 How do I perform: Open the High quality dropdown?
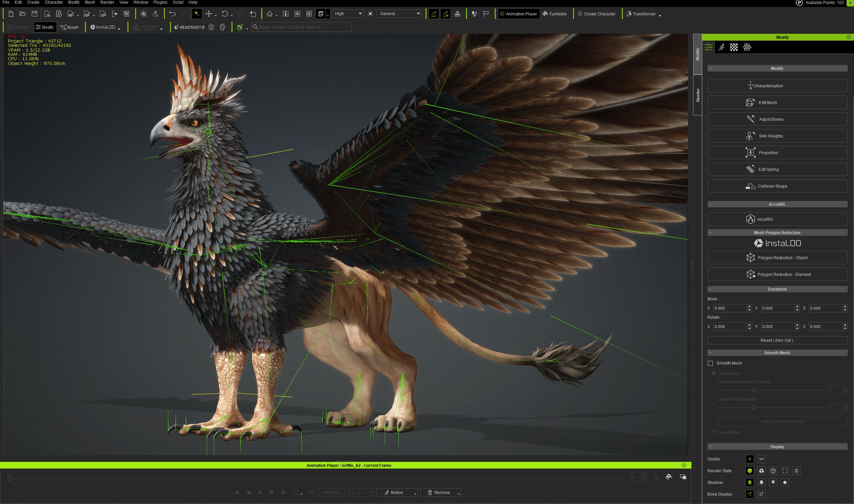[348, 14]
